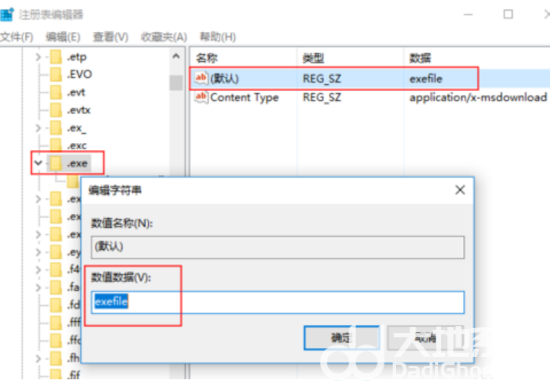Click the 确定 button
Screen dimensions: 550x382
(342, 337)
